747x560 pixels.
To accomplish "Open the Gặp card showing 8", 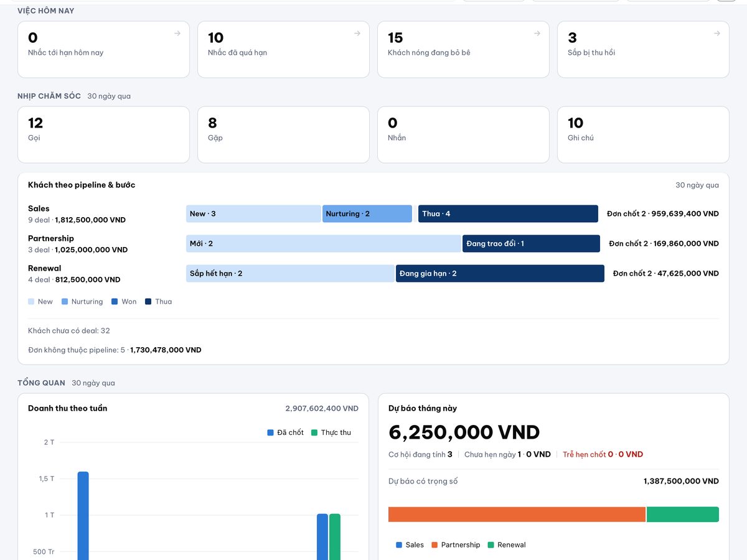I will tap(283, 134).
